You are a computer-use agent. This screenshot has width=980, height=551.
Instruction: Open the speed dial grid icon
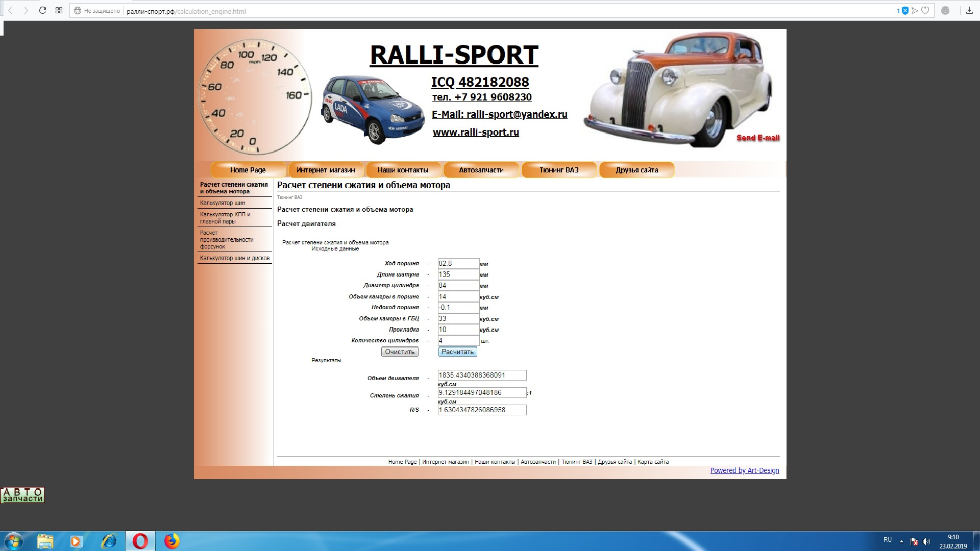[x=59, y=10]
